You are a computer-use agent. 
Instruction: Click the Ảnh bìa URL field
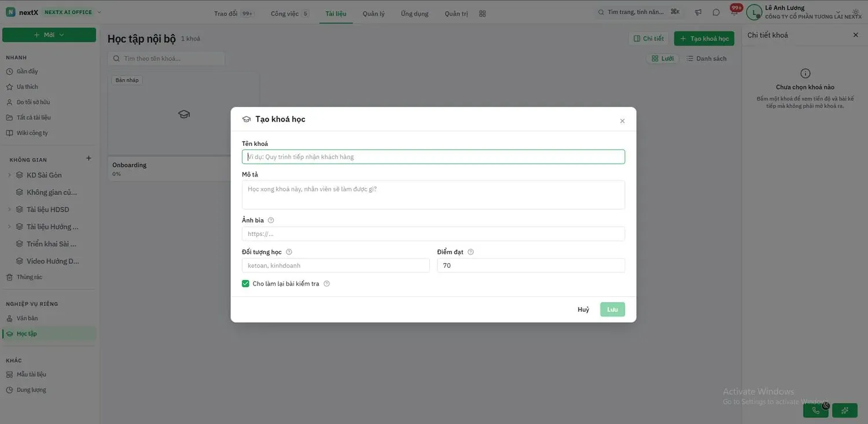pos(433,234)
